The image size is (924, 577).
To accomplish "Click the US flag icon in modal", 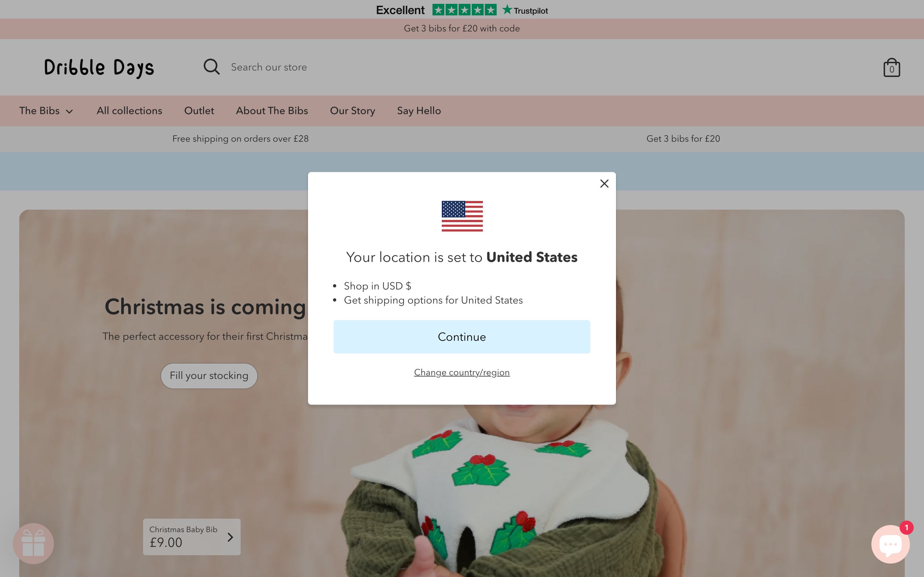I will 462,215.
